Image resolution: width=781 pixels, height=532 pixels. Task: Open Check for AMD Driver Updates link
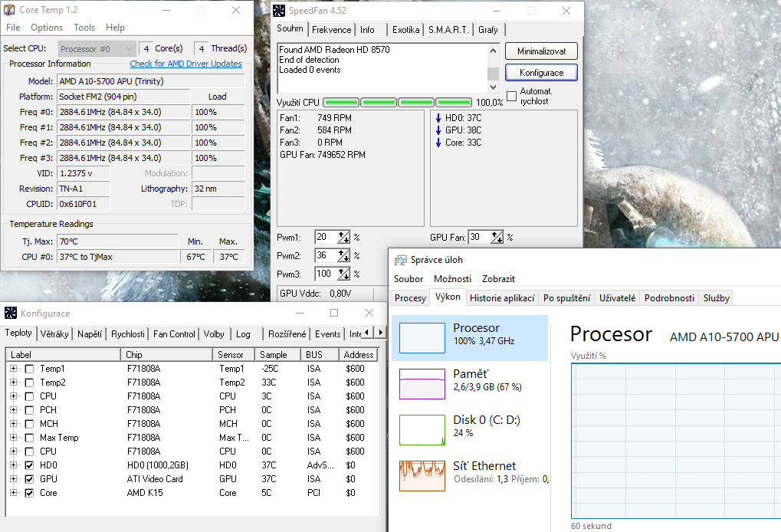[x=185, y=64]
